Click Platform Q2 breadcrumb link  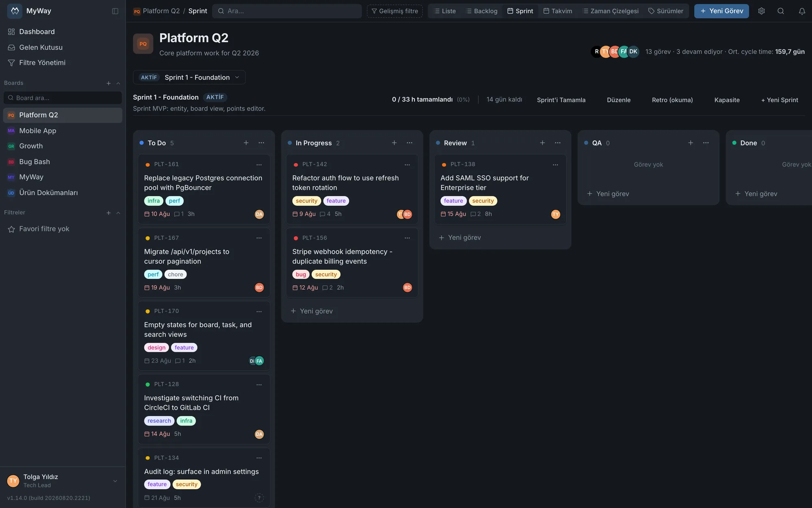(161, 11)
